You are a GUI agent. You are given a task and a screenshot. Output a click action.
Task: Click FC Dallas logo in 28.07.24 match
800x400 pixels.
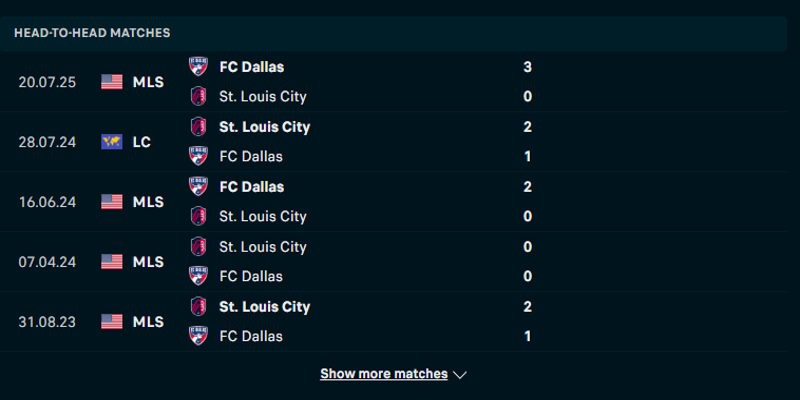point(198,156)
